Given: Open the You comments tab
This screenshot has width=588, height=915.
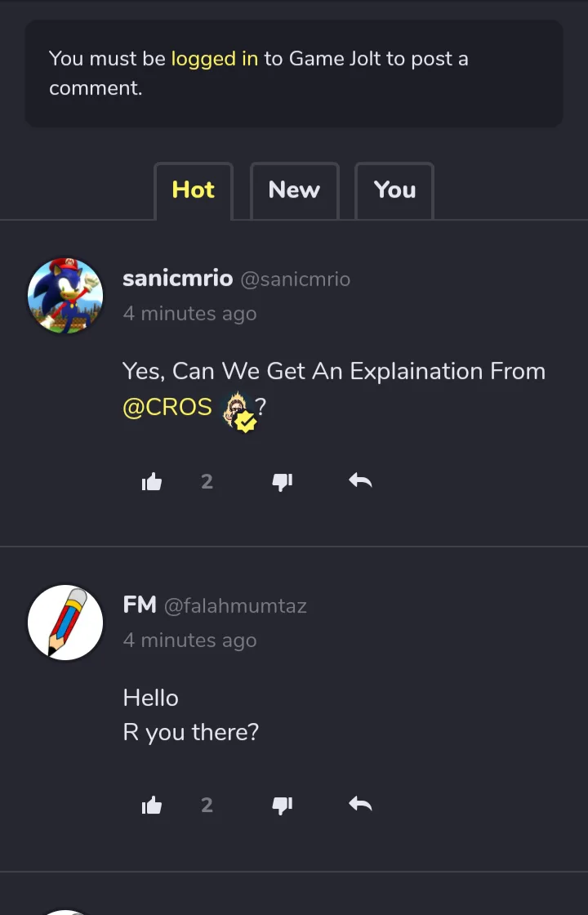Looking at the screenshot, I should click(x=394, y=190).
